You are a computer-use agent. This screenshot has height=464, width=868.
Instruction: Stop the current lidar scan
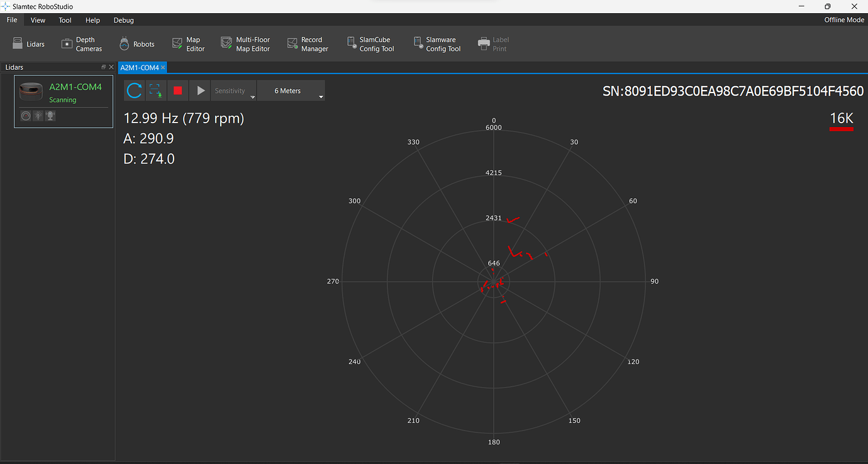pyautogui.click(x=178, y=90)
